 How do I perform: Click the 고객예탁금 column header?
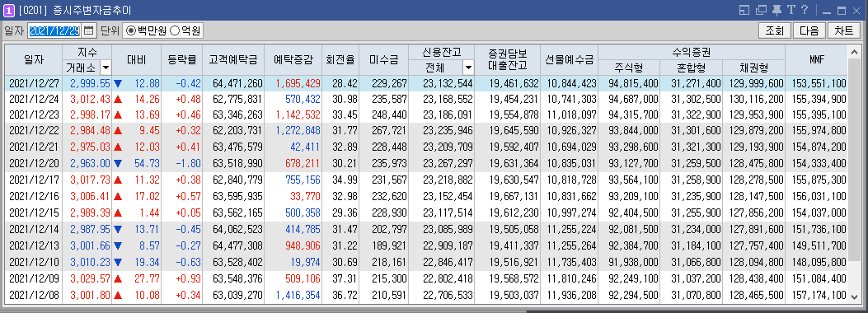233,60
